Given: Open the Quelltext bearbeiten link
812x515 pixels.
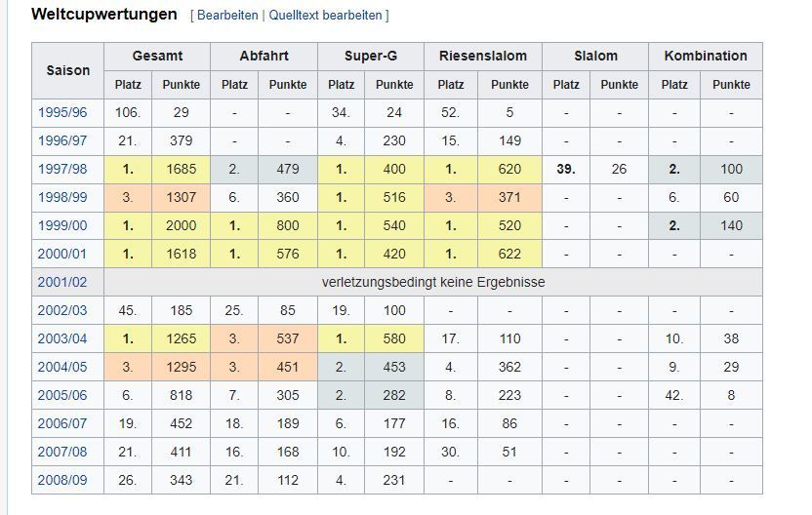Looking at the screenshot, I should [x=325, y=15].
